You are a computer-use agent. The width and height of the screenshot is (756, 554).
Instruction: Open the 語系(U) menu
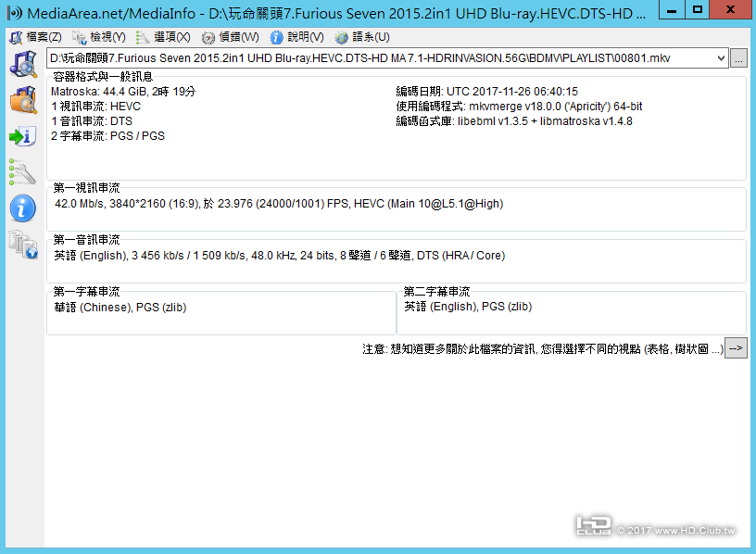point(362,37)
